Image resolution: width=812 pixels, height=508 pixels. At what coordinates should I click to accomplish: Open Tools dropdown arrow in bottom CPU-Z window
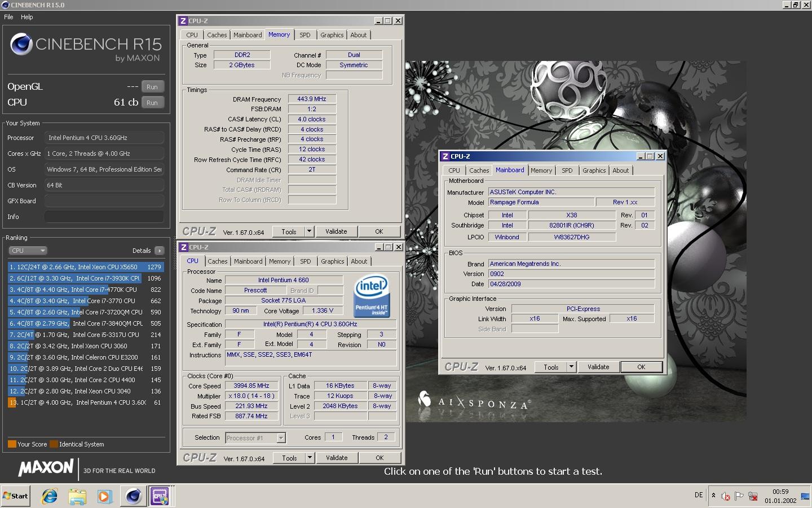pyautogui.click(x=310, y=458)
